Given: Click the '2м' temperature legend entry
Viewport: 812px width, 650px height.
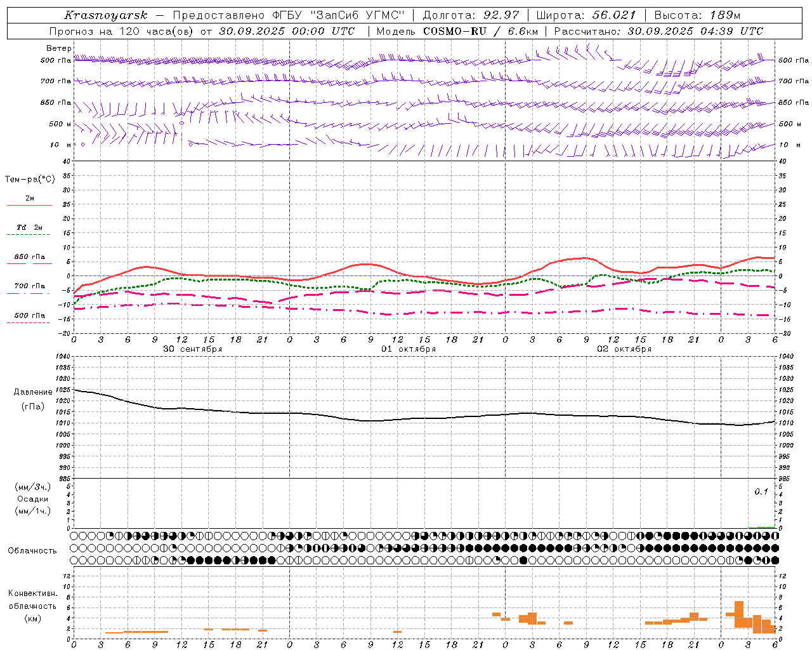Looking at the screenshot, I should point(30,198).
